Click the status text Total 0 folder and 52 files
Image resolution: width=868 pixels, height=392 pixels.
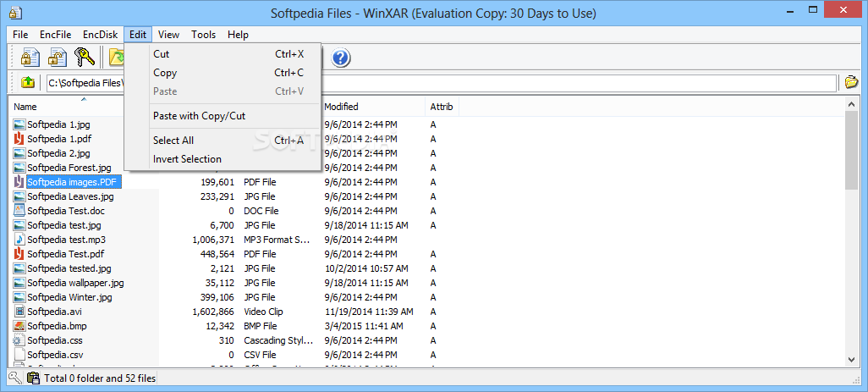(x=100, y=378)
